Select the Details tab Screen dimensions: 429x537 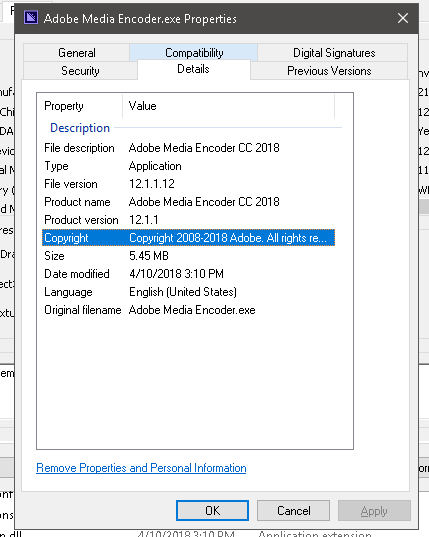(193, 70)
